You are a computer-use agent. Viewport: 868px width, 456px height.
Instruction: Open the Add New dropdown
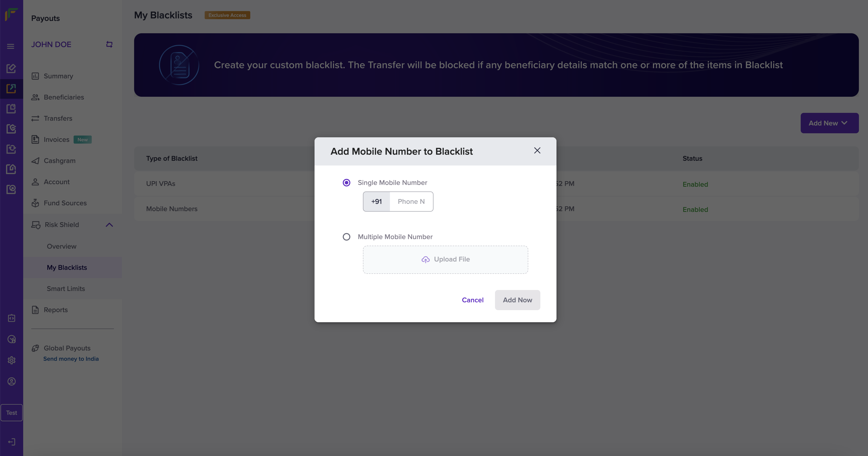[x=829, y=123]
